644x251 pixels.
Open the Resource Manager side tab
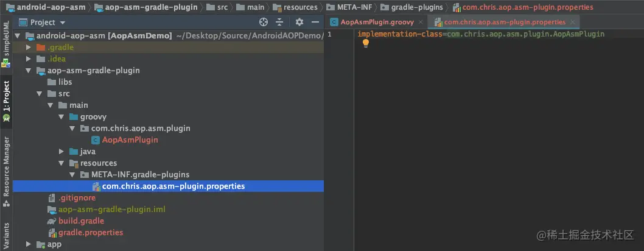click(x=5, y=172)
